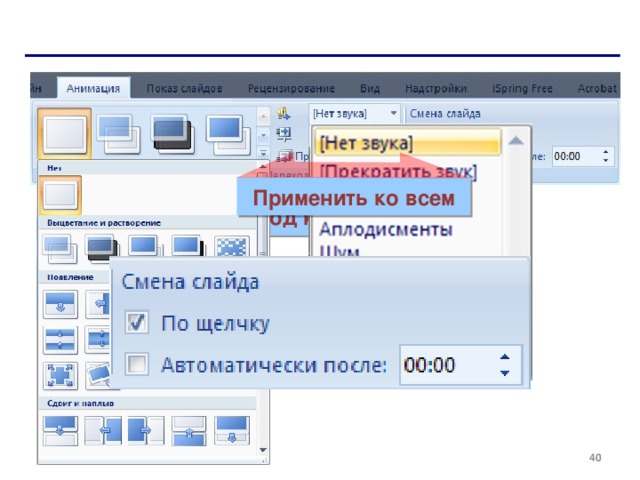This screenshot has height=480, width=640.
Task: Click the Apply to All slides icon in the ribbon
Action: (285, 156)
